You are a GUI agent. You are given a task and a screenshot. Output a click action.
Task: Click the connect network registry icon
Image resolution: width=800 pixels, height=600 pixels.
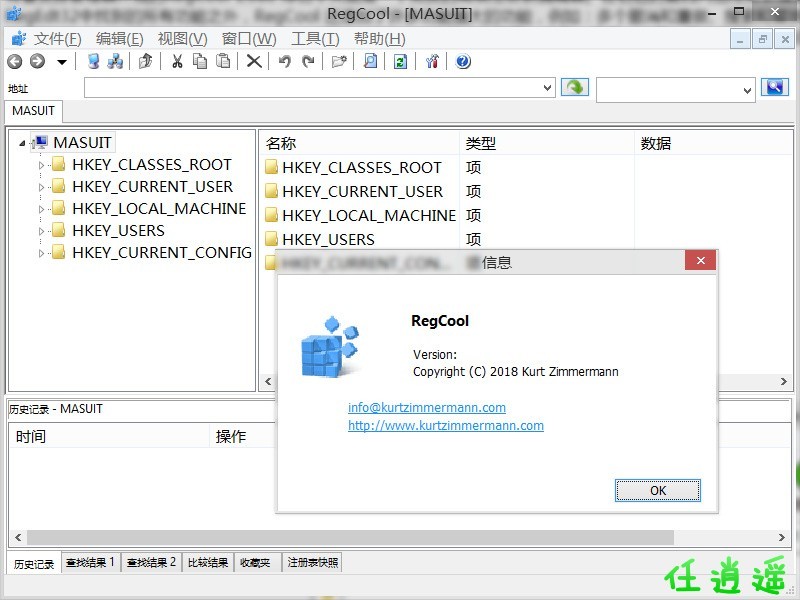tap(93, 62)
